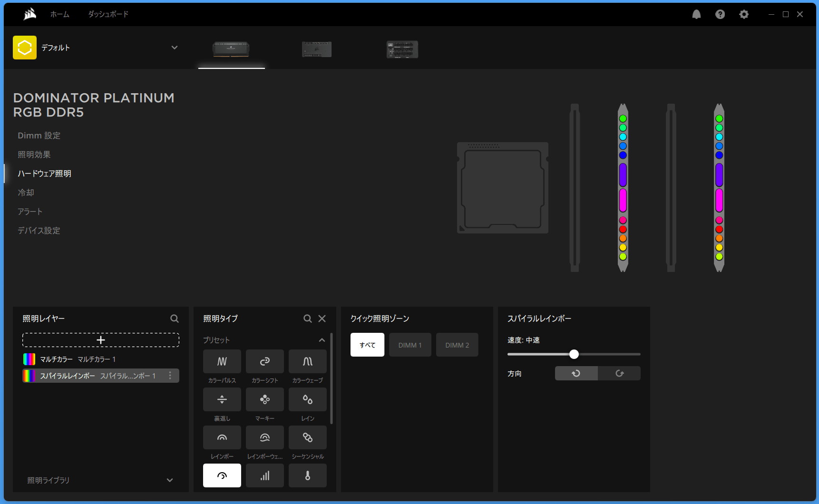This screenshot has height=504, width=819.
Task: Open ハードウェア照明 section
Action: tap(44, 174)
